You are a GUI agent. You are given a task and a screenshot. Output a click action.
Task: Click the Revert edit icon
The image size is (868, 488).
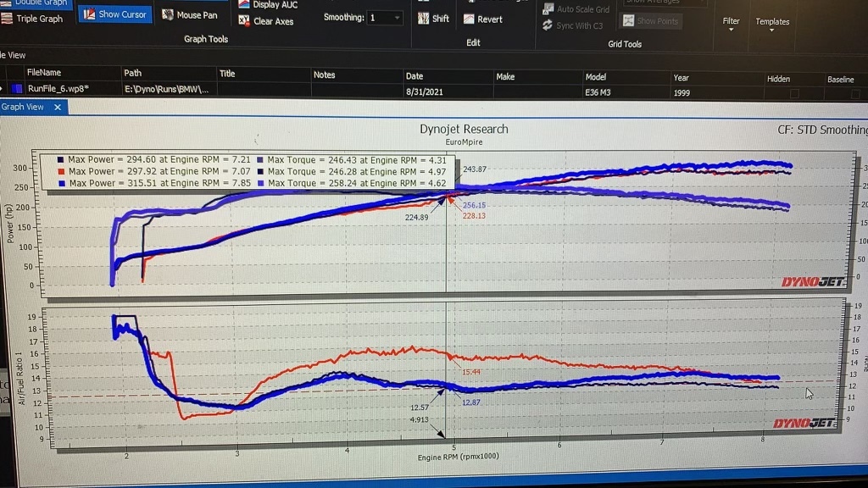[470, 19]
